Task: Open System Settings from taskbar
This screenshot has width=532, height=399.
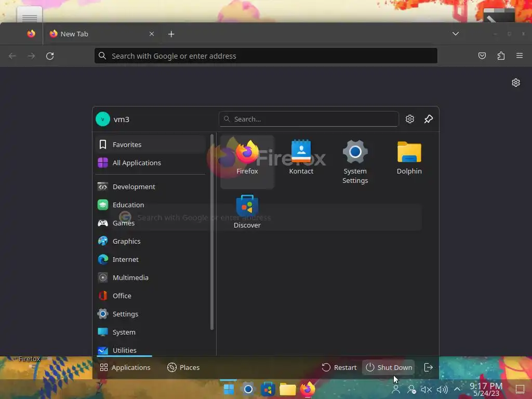Action: [248, 390]
